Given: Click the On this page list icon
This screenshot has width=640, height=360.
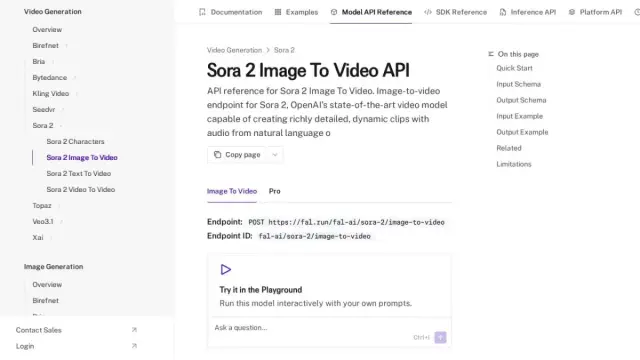Looking at the screenshot, I should click(491, 54).
